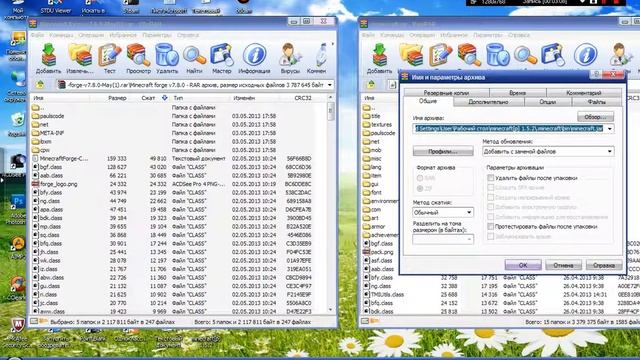
Task: Click Справка button in archive dialog
Action: point(604,265)
